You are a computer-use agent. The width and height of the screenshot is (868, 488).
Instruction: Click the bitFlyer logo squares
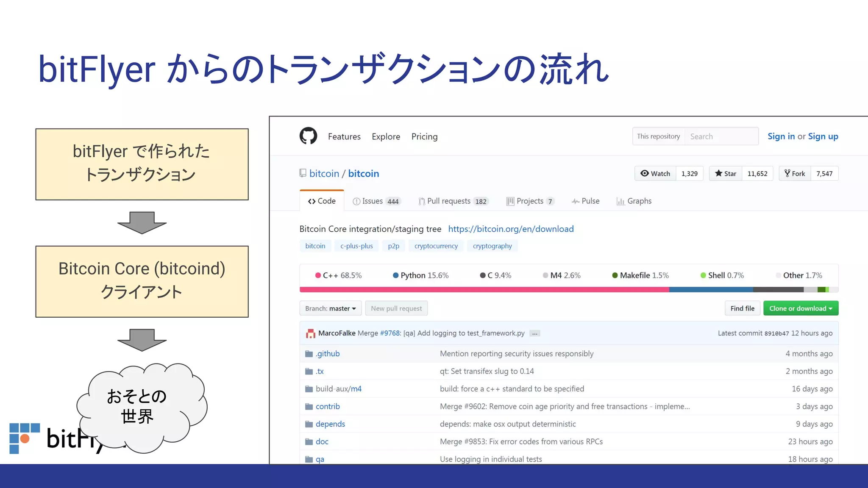(x=25, y=438)
